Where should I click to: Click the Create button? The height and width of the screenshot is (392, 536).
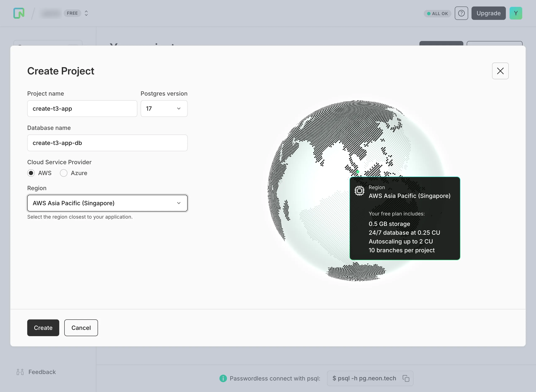[43, 328]
